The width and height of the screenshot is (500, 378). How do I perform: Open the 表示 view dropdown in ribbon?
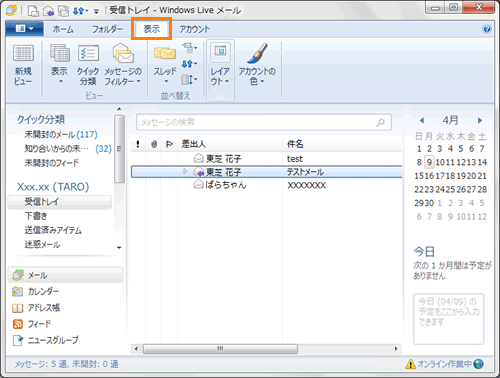point(59,65)
